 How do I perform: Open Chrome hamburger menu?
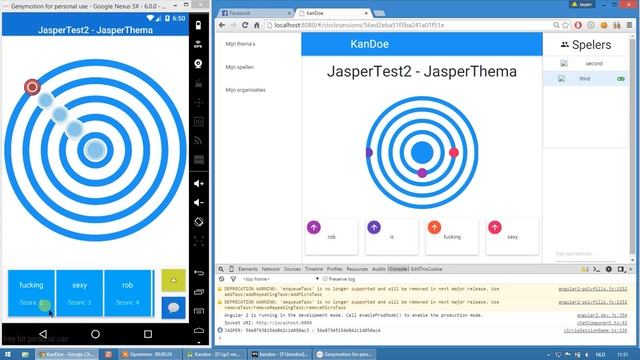pyautogui.click(x=630, y=25)
